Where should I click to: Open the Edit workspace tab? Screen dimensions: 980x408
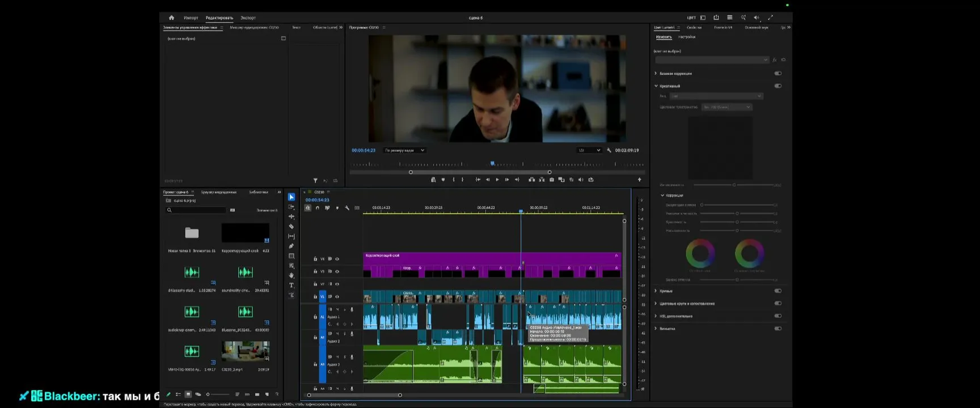tap(219, 18)
